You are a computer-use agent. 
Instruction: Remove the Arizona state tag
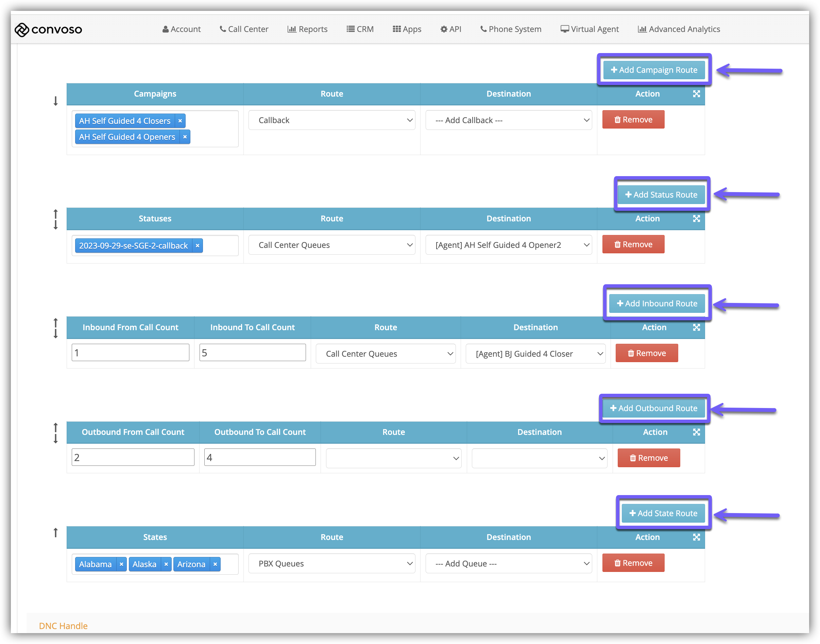coord(215,564)
